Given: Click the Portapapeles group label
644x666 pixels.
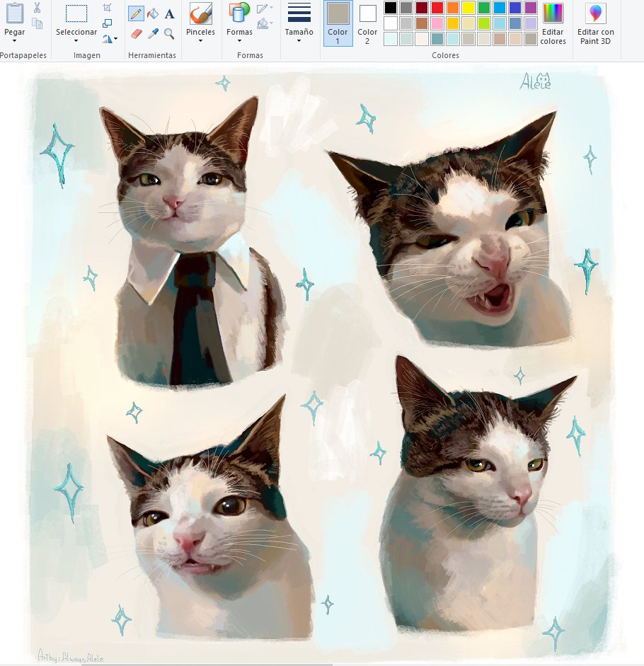Looking at the screenshot, I should click(23, 55).
